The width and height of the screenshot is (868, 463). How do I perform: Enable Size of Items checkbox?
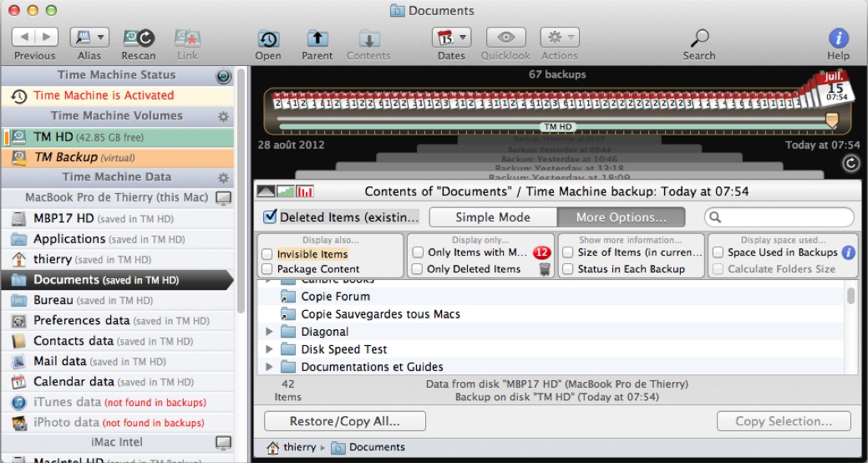point(568,252)
